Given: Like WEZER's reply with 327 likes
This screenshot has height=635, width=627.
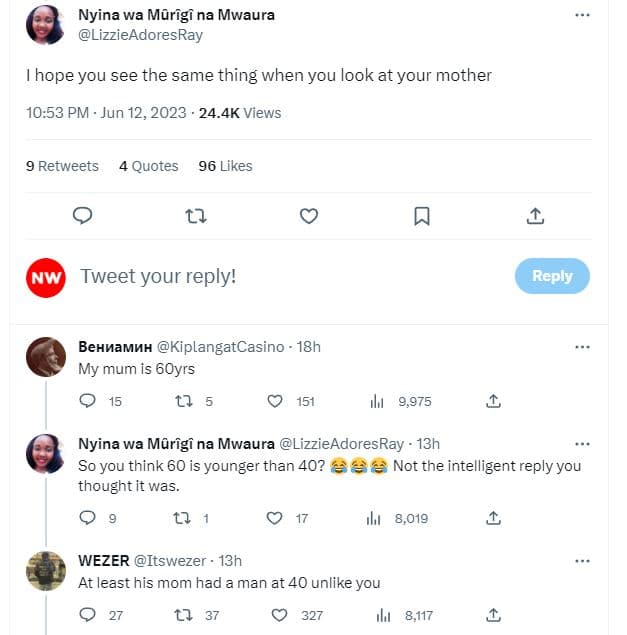Looking at the screenshot, I should [275, 615].
